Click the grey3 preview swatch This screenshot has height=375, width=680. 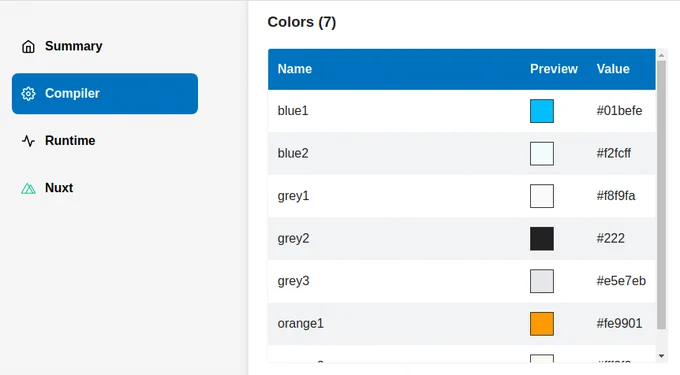click(x=542, y=281)
